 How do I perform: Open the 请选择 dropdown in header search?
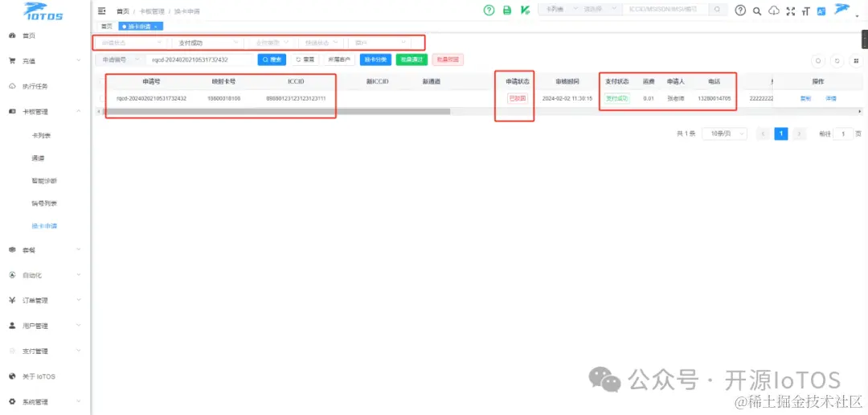pyautogui.click(x=600, y=10)
